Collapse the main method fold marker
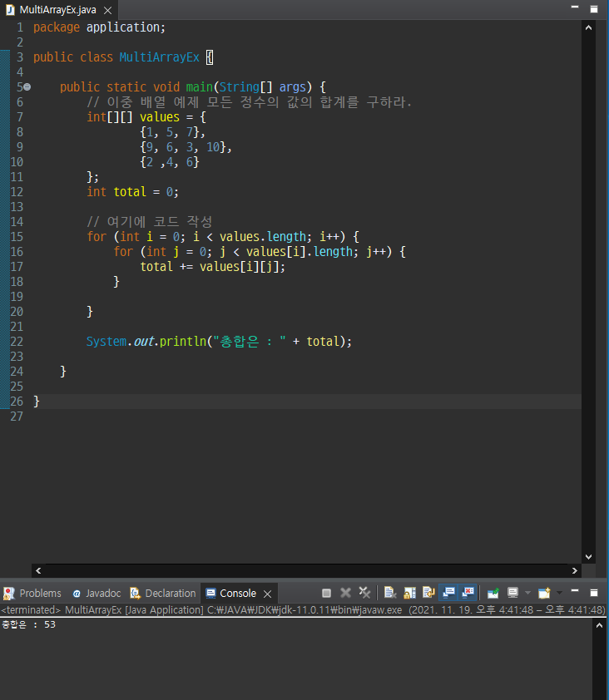 (27, 87)
